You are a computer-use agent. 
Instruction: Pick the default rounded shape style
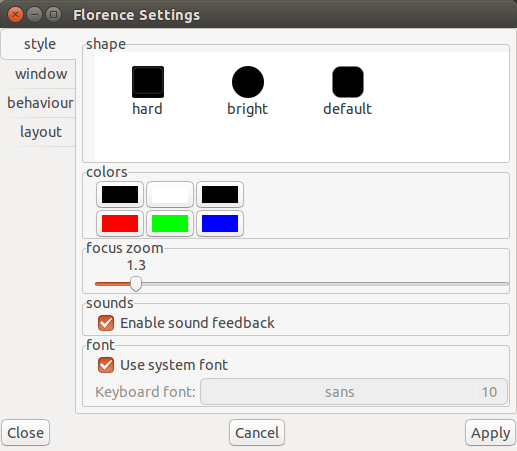[348, 91]
